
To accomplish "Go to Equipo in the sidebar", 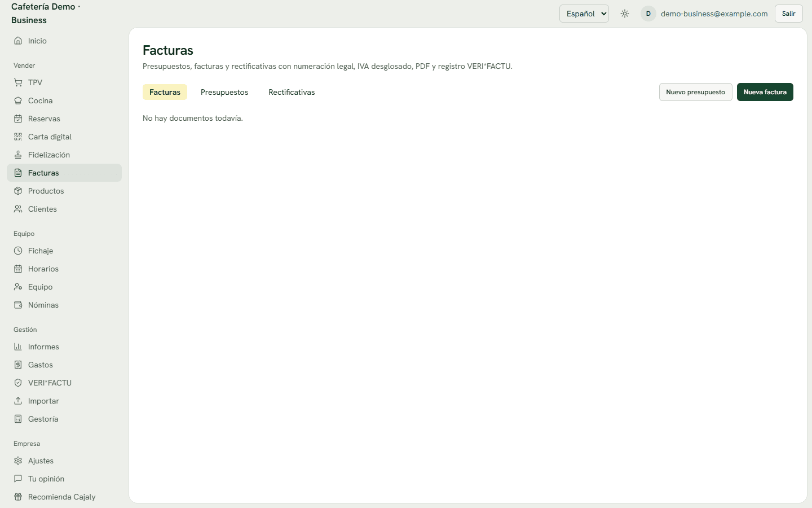I will (64, 287).
